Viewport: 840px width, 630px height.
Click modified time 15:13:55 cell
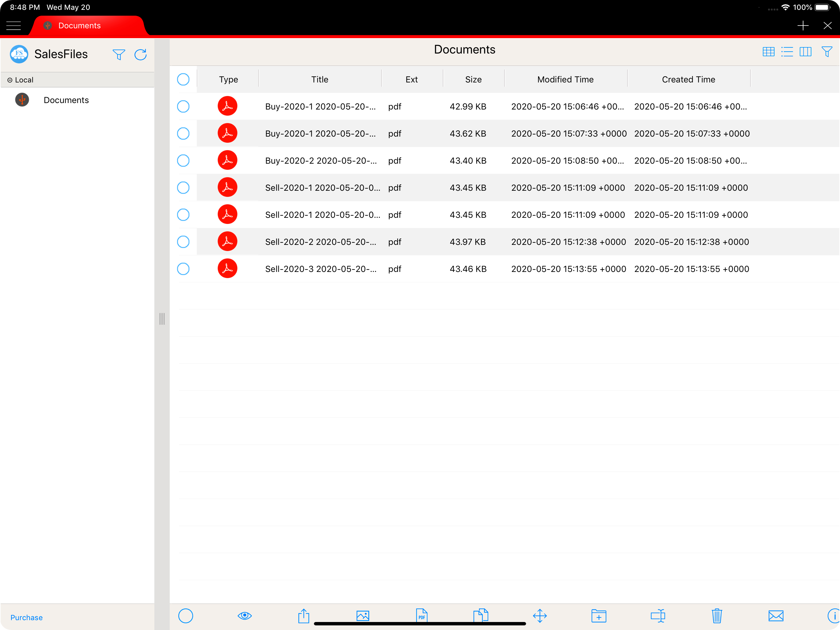click(569, 269)
